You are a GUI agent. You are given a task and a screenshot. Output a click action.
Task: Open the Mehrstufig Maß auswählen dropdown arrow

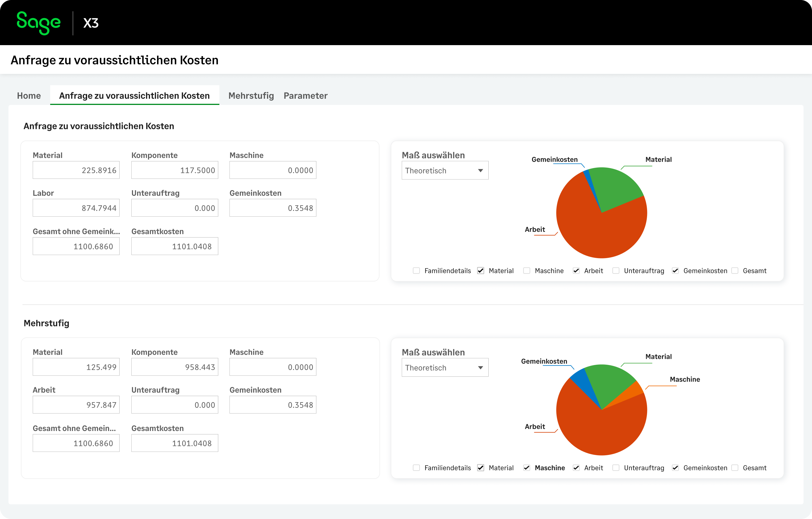tap(480, 368)
